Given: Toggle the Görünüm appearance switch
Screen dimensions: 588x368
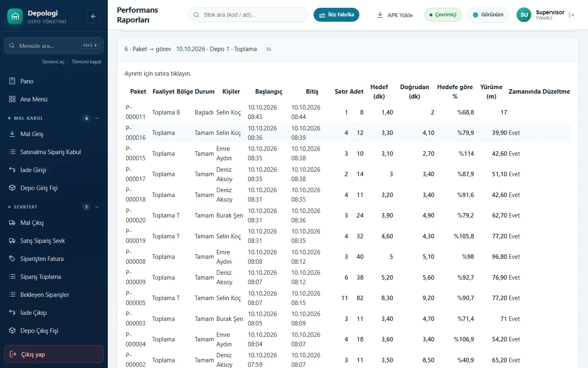Looking at the screenshot, I should coord(488,15).
